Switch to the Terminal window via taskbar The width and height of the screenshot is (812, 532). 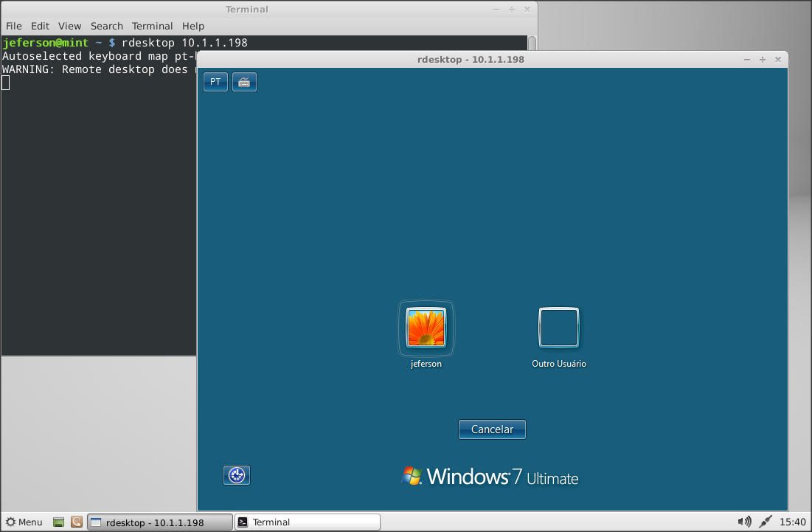(306, 522)
